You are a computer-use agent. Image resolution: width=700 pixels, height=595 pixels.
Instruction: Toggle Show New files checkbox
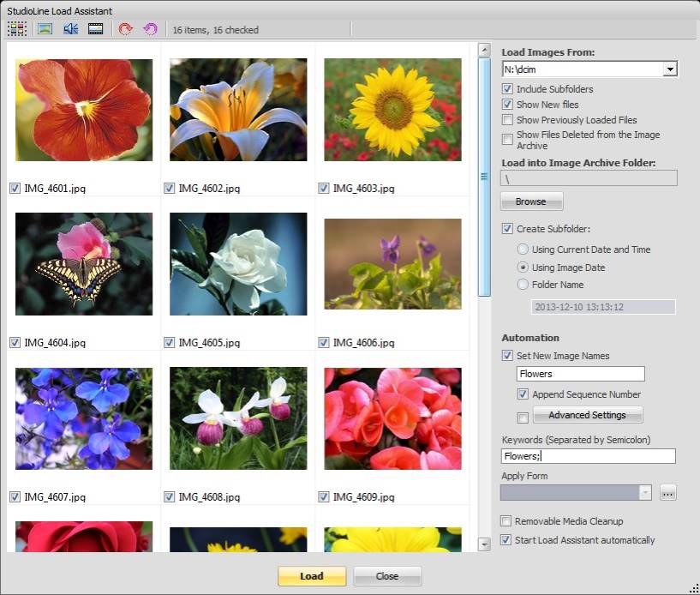point(507,105)
